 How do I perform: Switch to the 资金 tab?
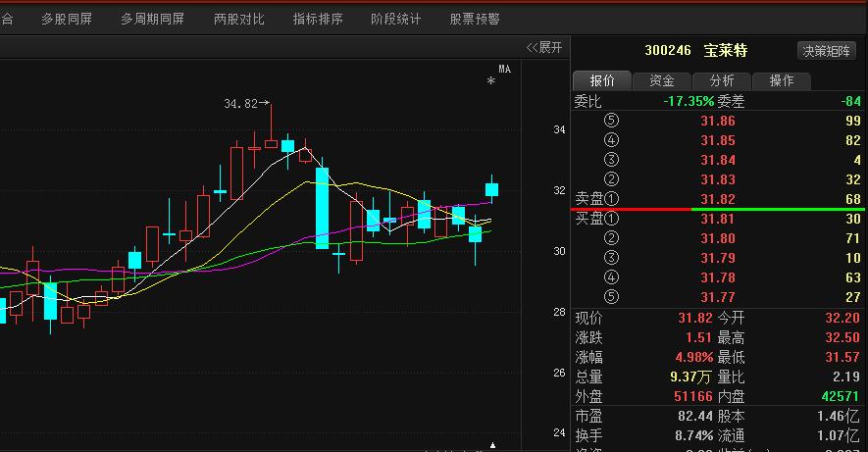662,80
